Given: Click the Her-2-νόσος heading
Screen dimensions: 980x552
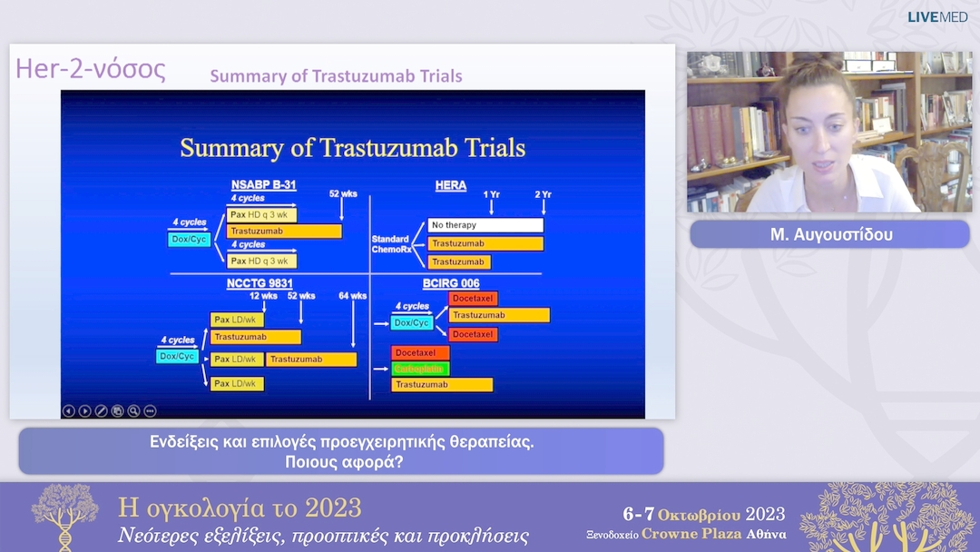Looking at the screenshot, I should click(x=91, y=70).
